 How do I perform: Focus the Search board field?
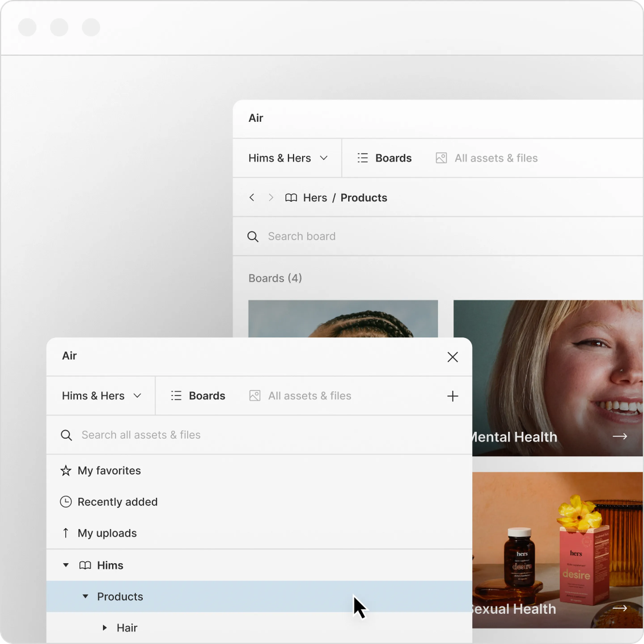pyautogui.click(x=438, y=236)
